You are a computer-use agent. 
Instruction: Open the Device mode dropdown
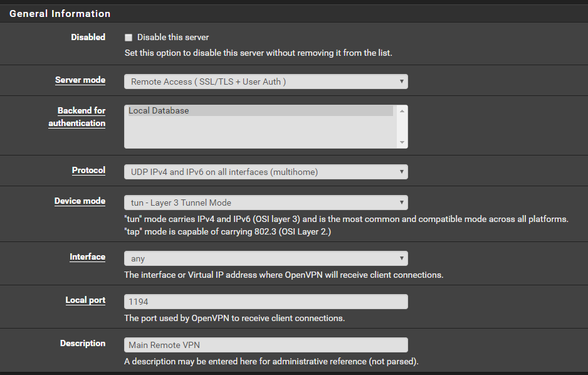266,203
